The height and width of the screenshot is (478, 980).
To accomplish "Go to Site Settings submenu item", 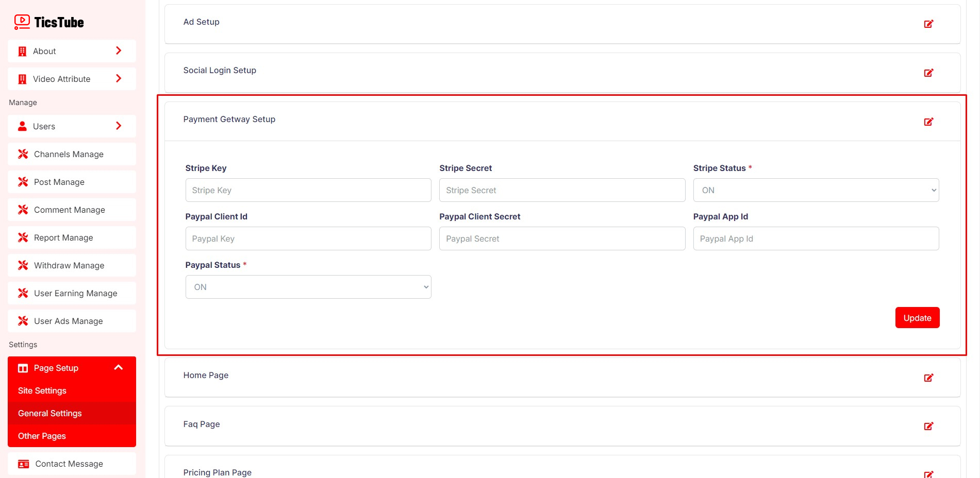I will pos(42,390).
